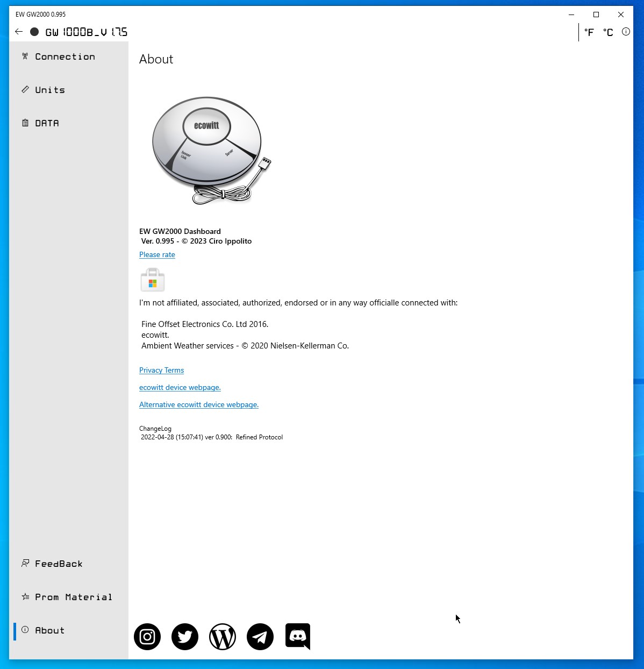Click the info icon at top right

click(x=625, y=32)
